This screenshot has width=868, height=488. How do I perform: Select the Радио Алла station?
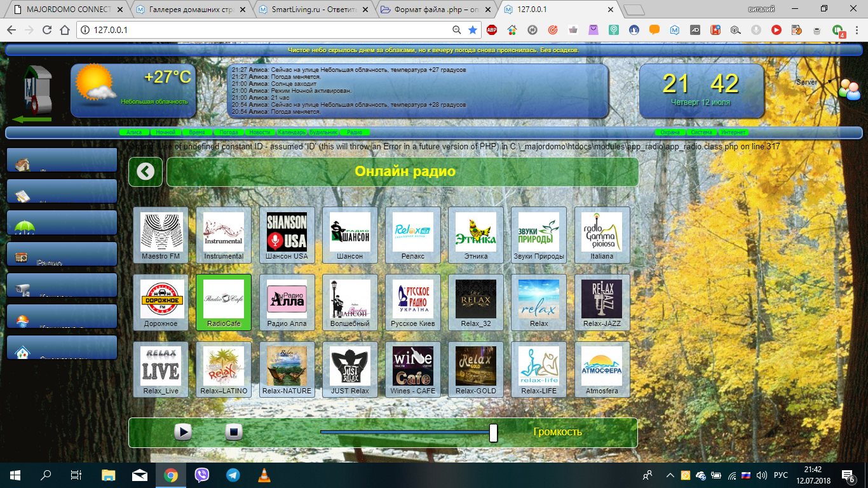coord(287,302)
